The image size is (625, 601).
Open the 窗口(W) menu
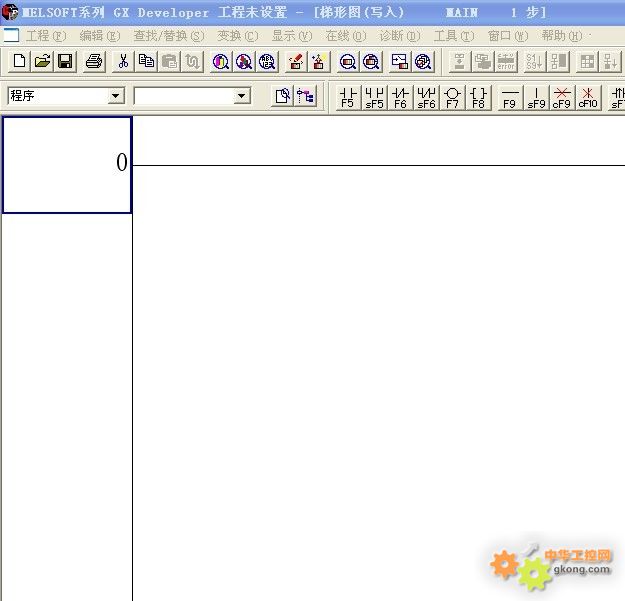508,36
